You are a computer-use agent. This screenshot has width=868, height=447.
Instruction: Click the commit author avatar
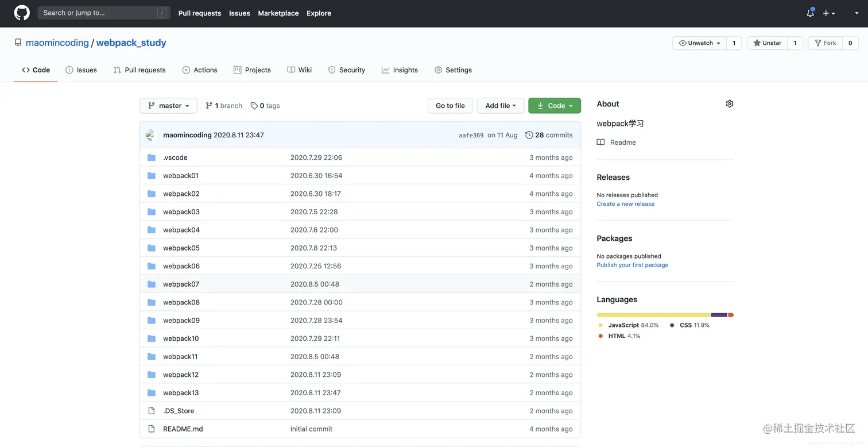click(x=151, y=135)
